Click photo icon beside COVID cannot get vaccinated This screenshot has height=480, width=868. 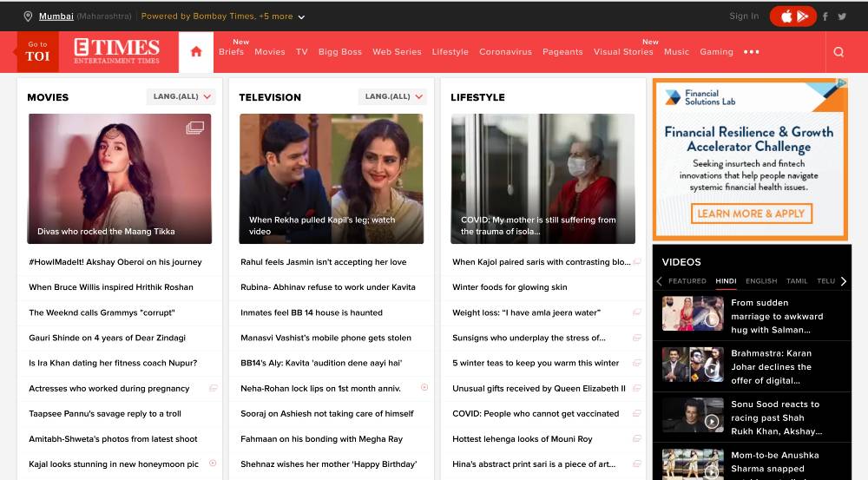tap(636, 413)
